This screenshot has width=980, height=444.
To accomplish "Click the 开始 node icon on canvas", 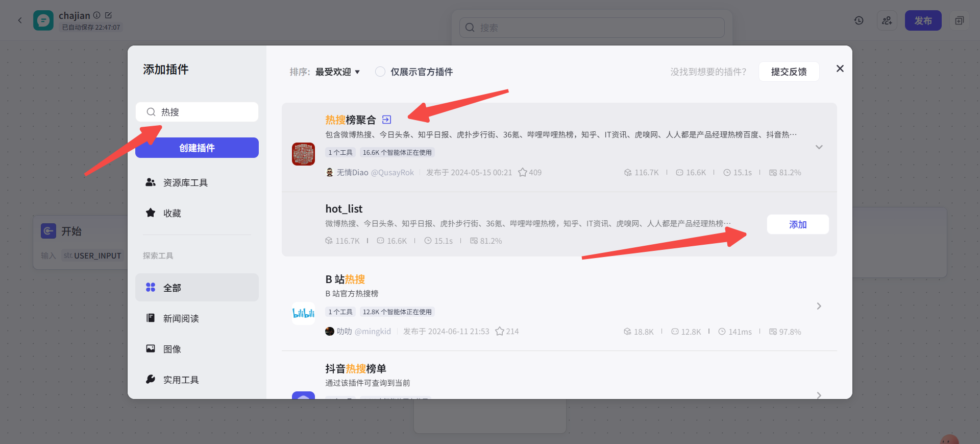I will 48,231.
